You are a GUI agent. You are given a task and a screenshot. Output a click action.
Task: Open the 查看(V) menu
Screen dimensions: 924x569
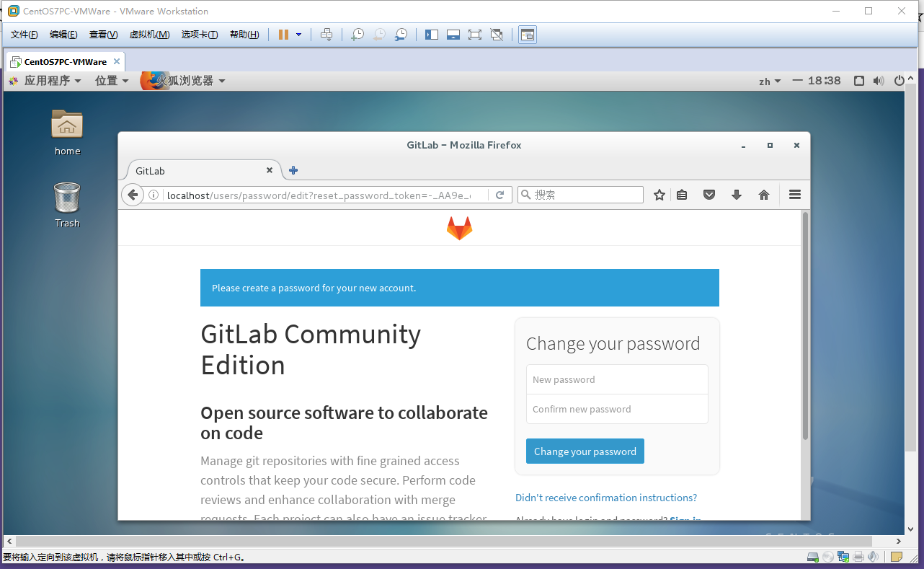[x=103, y=35]
